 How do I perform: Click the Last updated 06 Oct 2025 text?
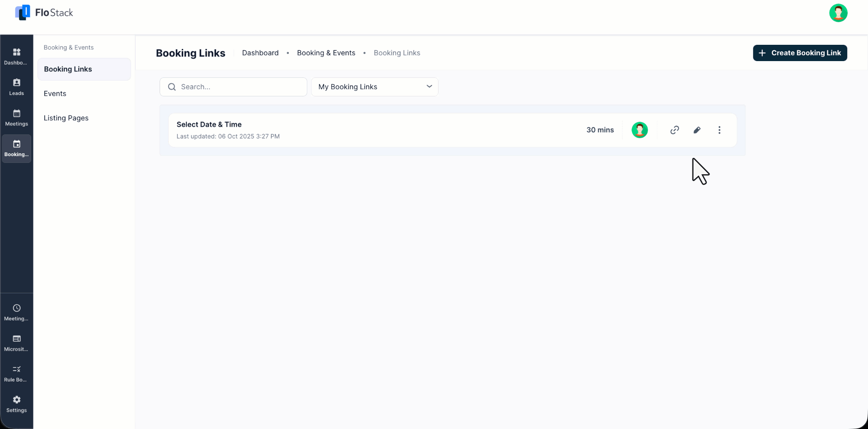click(228, 136)
